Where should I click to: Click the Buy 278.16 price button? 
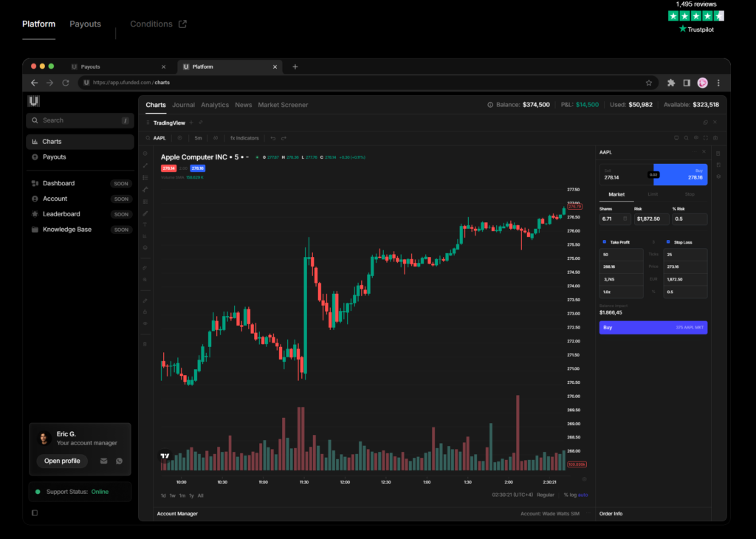coord(681,174)
